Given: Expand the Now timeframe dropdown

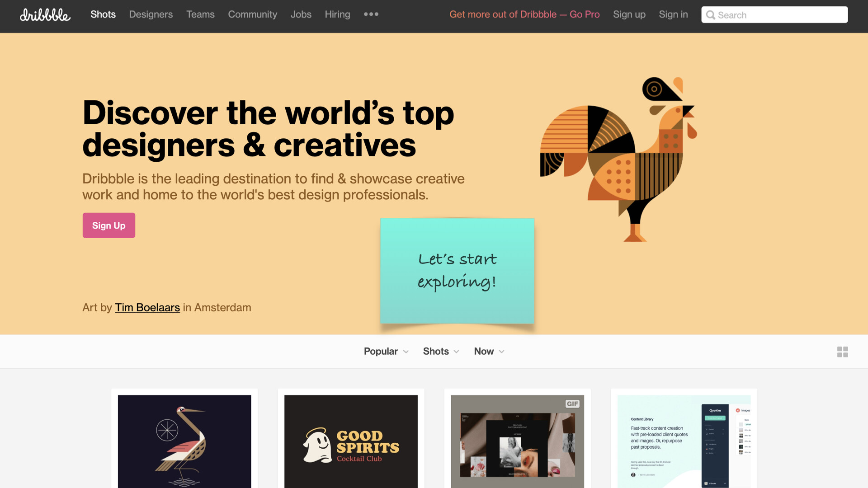Looking at the screenshot, I should coord(489,351).
